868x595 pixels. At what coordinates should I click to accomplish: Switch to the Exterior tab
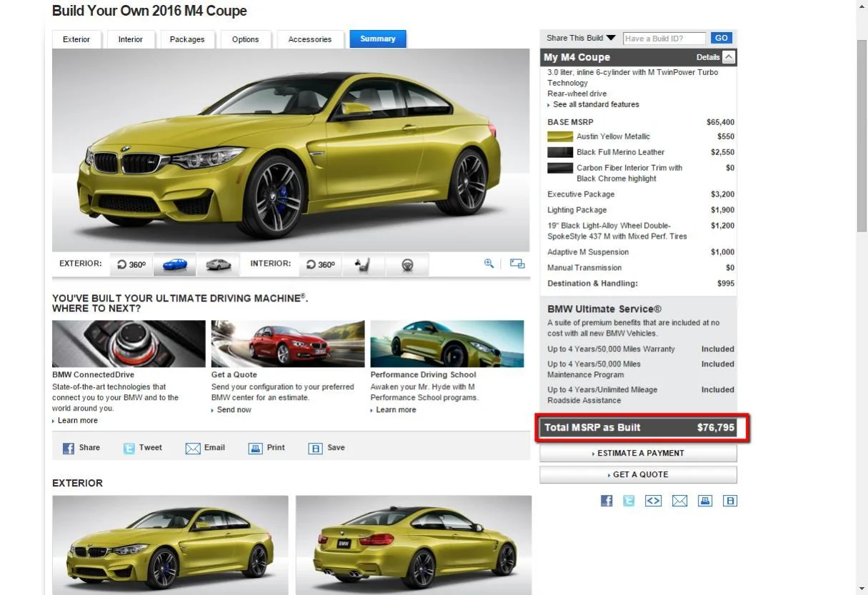[x=76, y=39]
